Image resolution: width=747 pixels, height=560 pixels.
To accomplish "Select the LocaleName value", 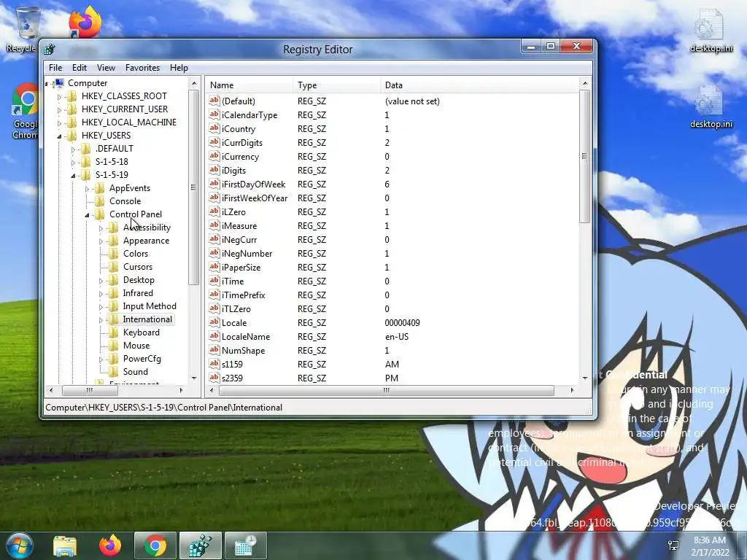I will [x=246, y=336].
